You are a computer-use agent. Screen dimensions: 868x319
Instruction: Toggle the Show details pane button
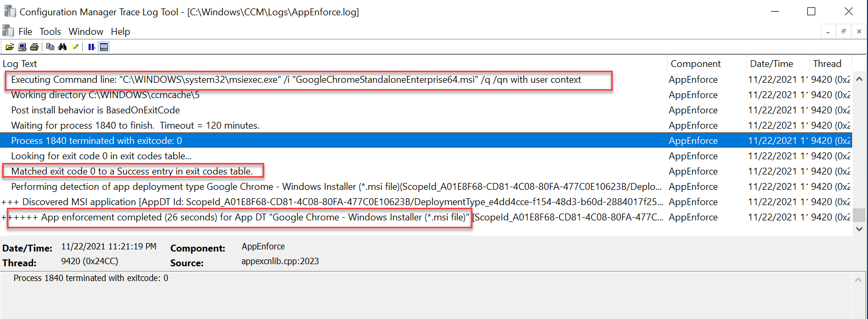coord(104,47)
